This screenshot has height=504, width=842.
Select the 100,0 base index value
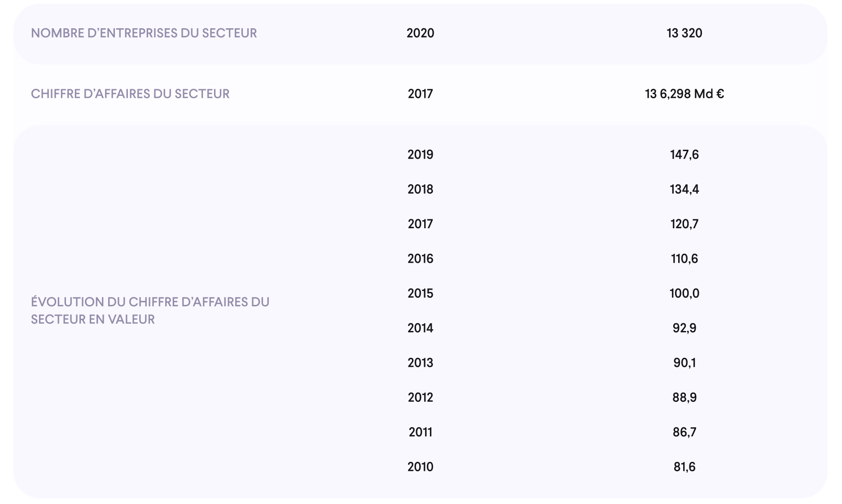(684, 293)
